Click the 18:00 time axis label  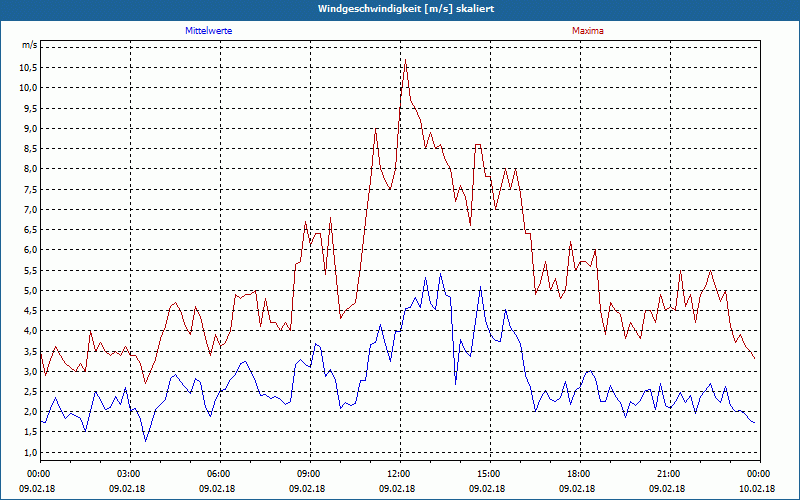581,474
